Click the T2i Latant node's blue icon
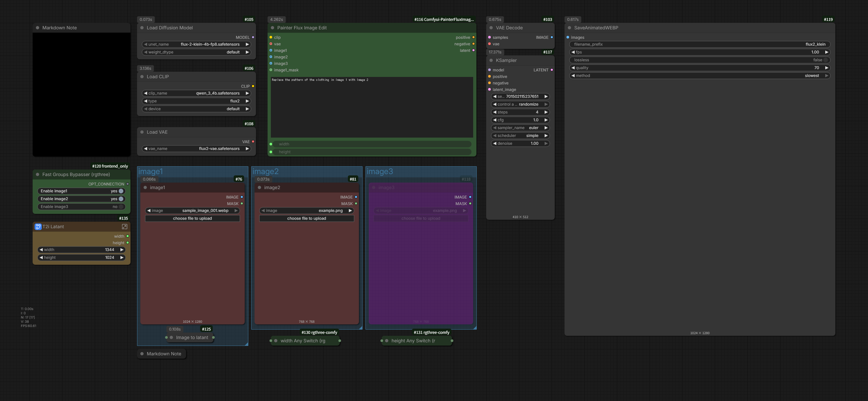The height and width of the screenshot is (401, 868). coord(38,227)
